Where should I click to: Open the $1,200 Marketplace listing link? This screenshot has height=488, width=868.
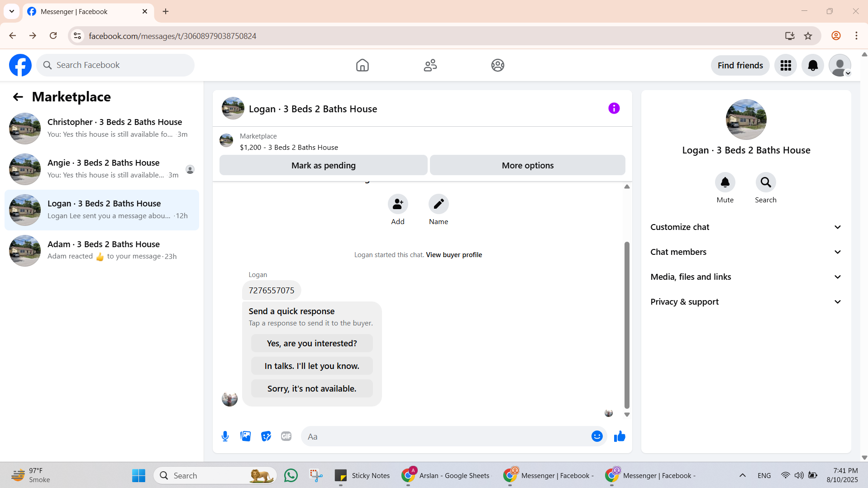click(289, 148)
